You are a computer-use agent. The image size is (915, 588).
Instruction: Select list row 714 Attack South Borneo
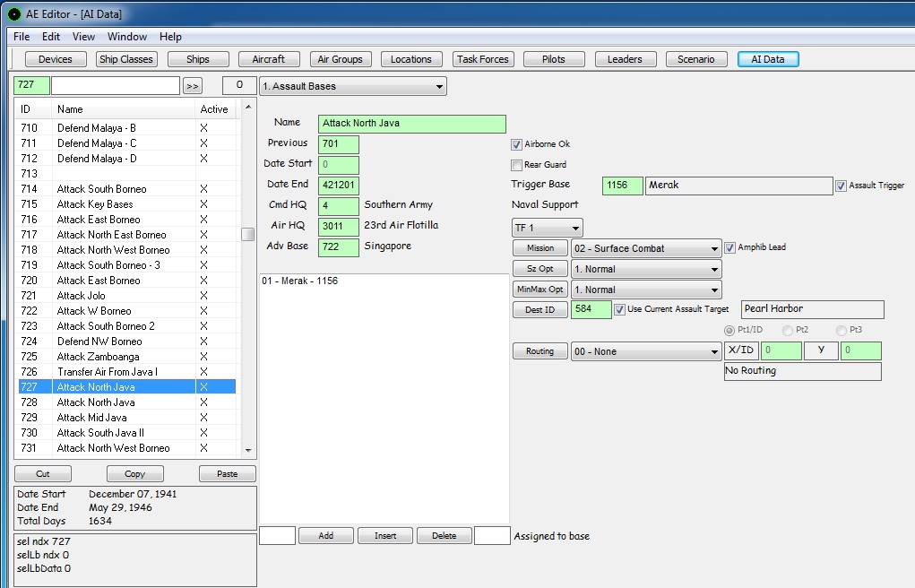pyautogui.click(x=127, y=188)
